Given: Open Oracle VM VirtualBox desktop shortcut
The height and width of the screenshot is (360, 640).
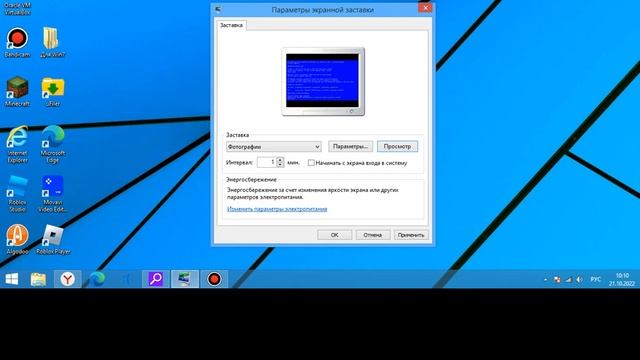Looking at the screenshot, I should tap(18, 8).
